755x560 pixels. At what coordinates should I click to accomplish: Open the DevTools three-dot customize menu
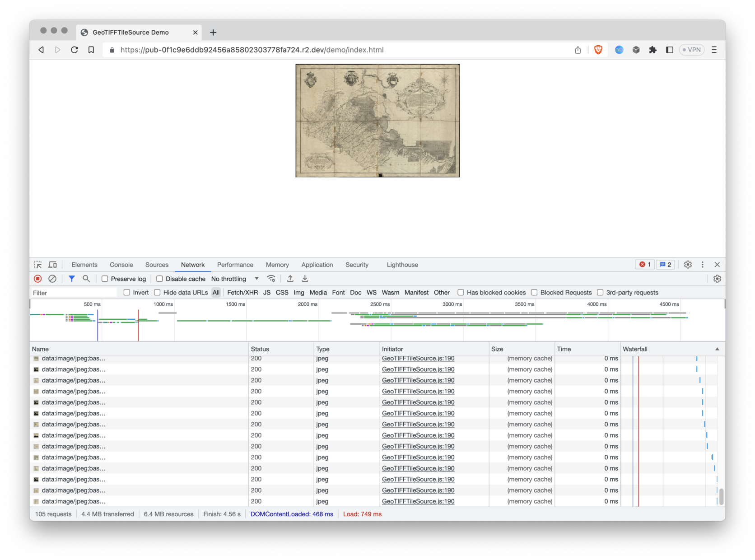(x=702, y=265)
